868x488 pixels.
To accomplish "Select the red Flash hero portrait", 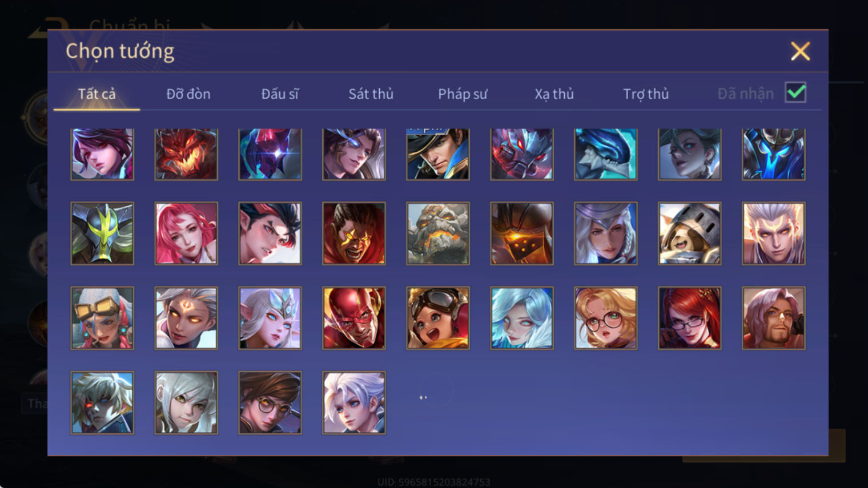I will [354, 318].
